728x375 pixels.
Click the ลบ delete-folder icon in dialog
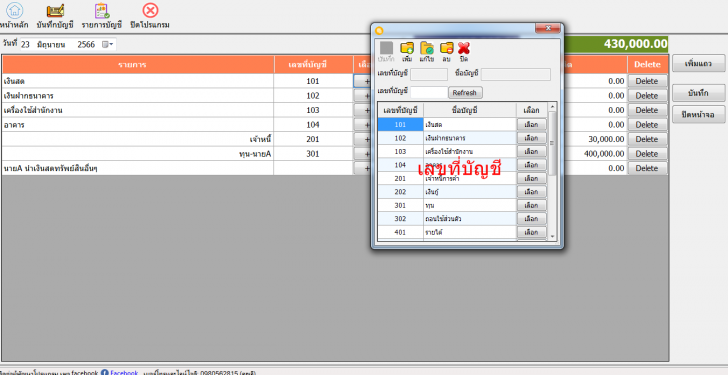coord(447,48)
